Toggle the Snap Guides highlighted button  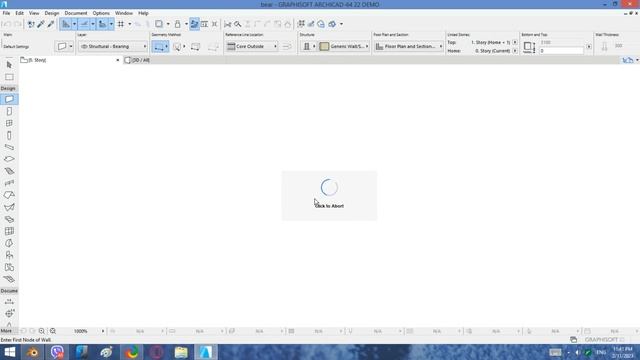pos(84,24)
